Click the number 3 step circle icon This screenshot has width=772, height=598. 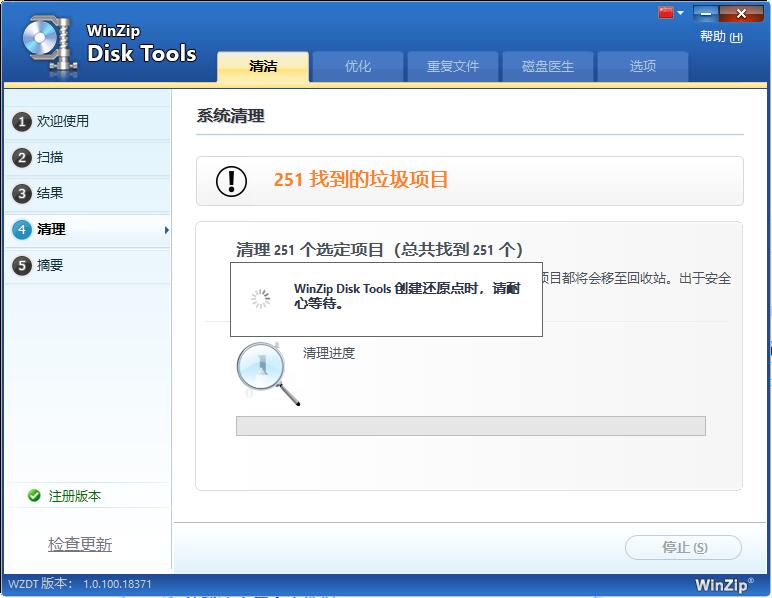tap(22, 194)
